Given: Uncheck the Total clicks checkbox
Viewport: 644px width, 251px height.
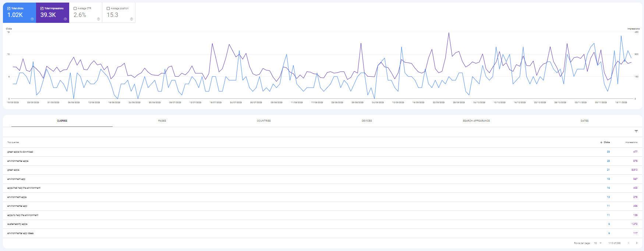Looking at the screenshot, I should pos(9,8).
